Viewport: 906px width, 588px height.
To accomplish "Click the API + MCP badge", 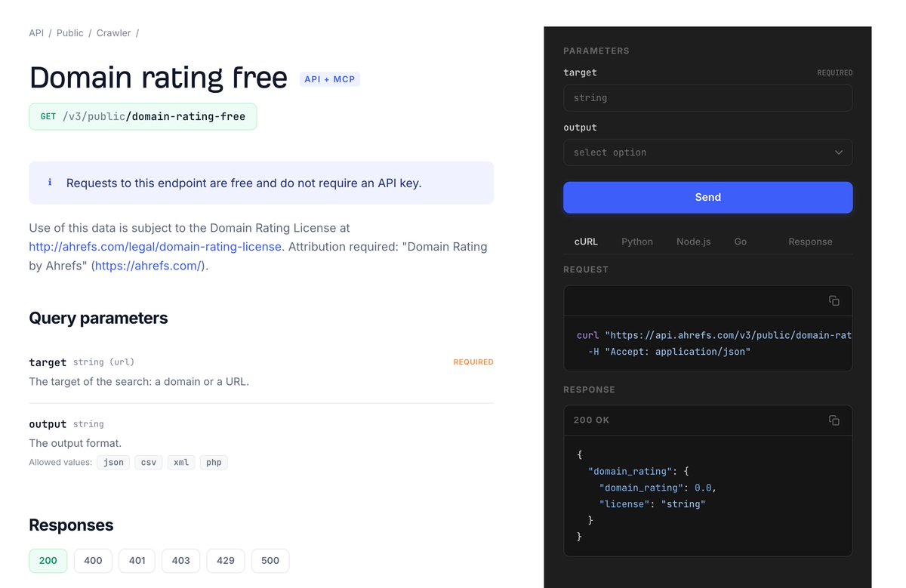I will 330,79.
